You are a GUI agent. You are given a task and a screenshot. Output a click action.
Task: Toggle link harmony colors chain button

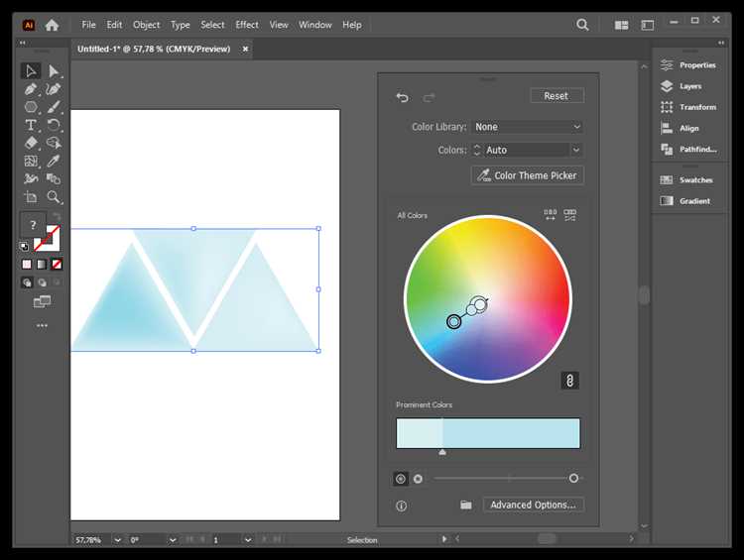(x=569, y=381)
